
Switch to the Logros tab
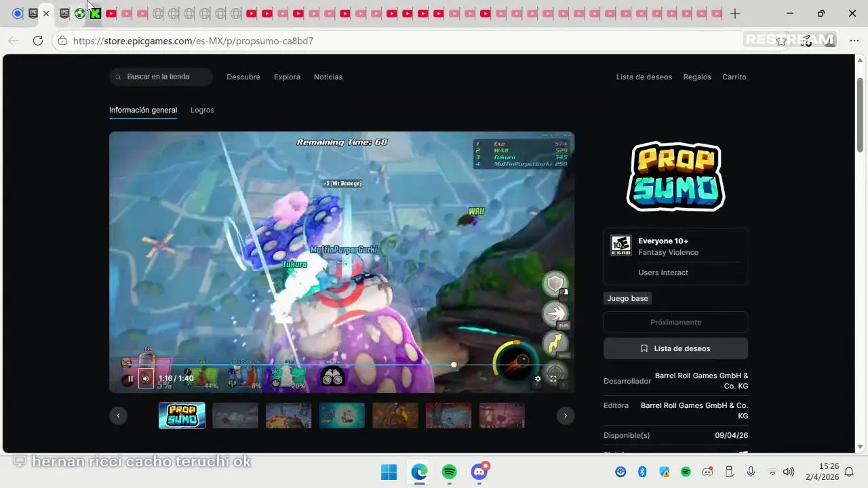(x=202, y=110)
